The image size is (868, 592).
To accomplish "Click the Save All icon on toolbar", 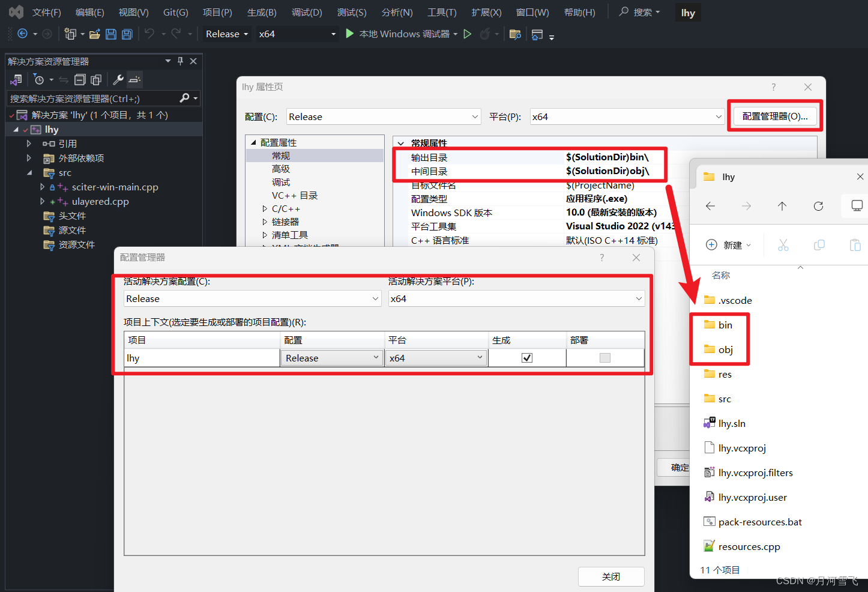I will [127, 34].
